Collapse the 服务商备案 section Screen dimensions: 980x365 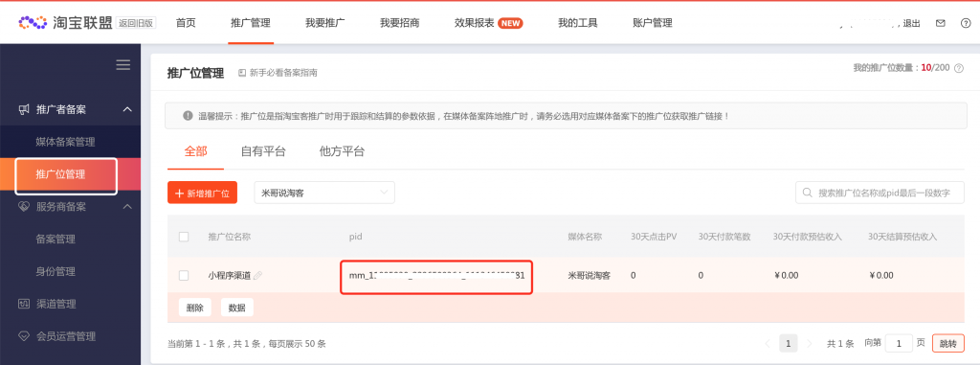[x=127, y=207]
